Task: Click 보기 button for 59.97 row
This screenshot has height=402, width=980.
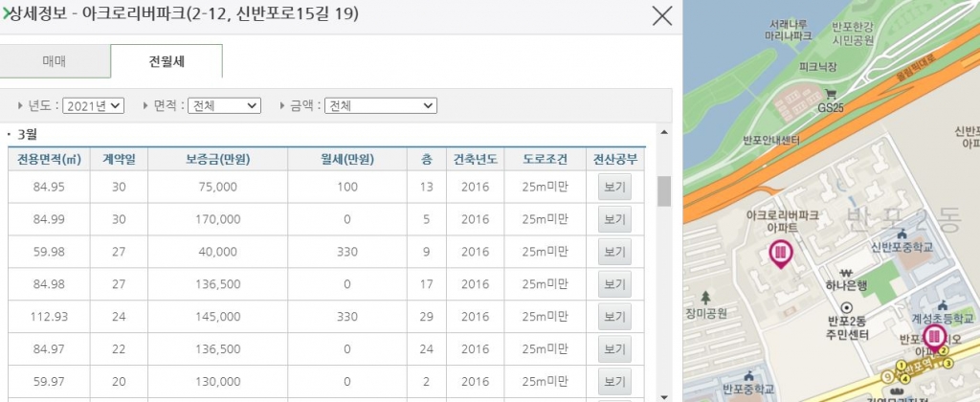Action: pos(614,382)
